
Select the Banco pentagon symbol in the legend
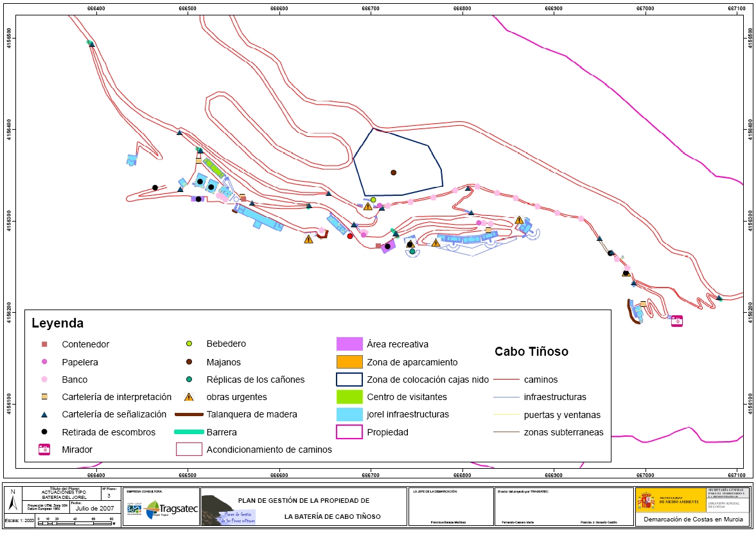pos(44,380)
